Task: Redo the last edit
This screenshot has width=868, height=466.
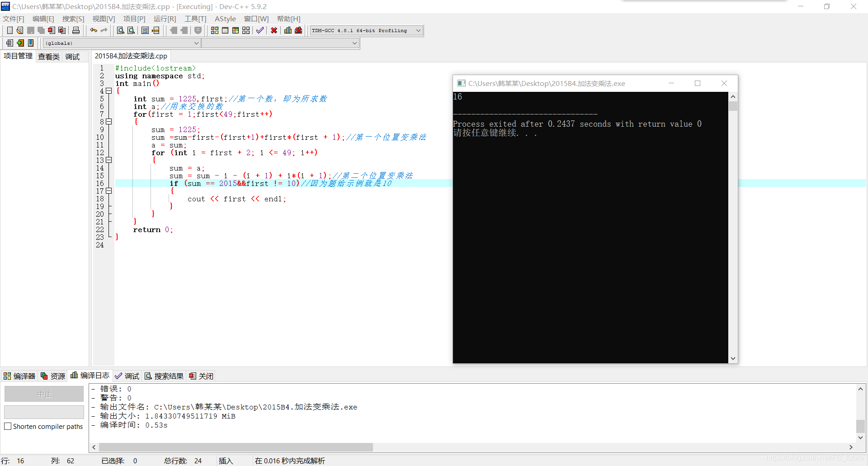Action: [x=104, y=30]
